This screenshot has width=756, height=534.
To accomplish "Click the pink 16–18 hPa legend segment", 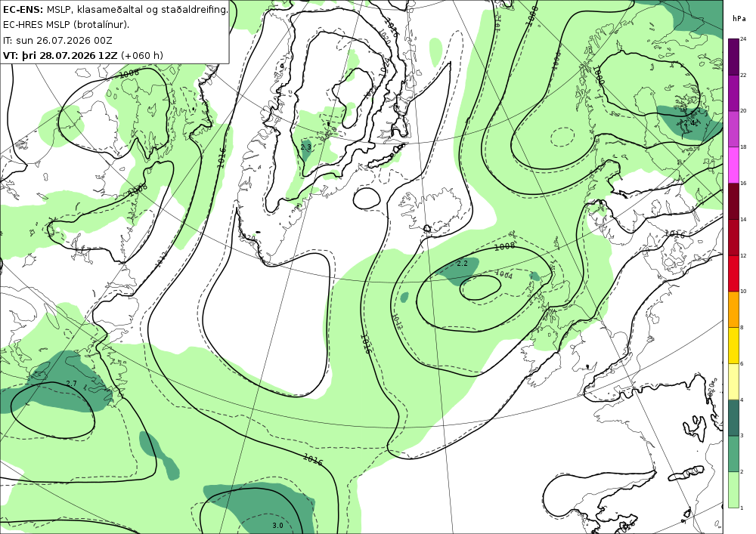I will tap(733, 165).
